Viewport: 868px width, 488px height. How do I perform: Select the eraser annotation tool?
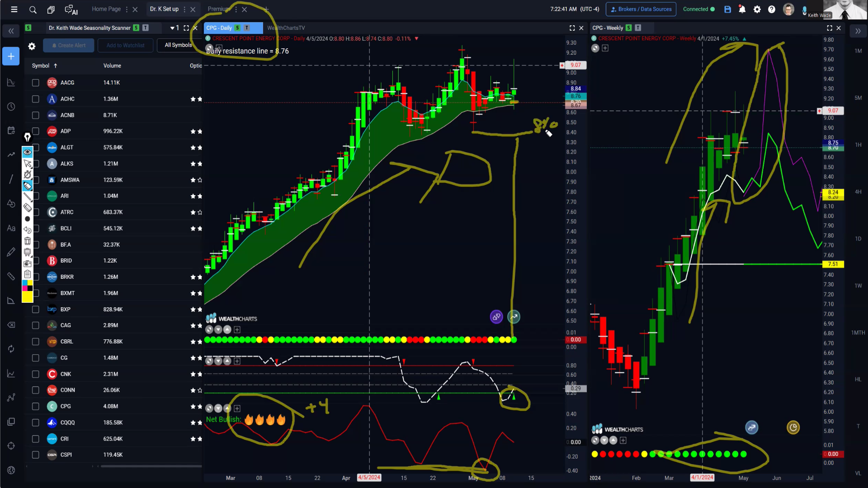[x=27, y=207]
